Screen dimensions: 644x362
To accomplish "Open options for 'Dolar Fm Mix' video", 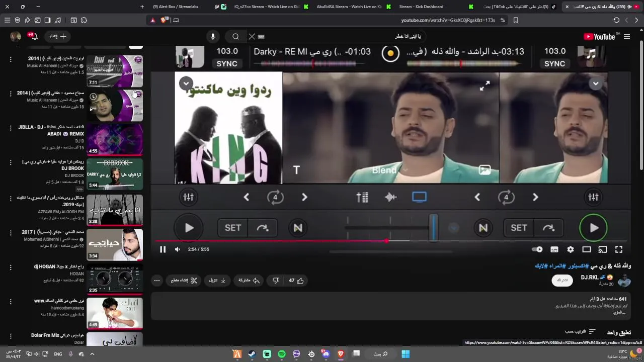I will (11, 336).
